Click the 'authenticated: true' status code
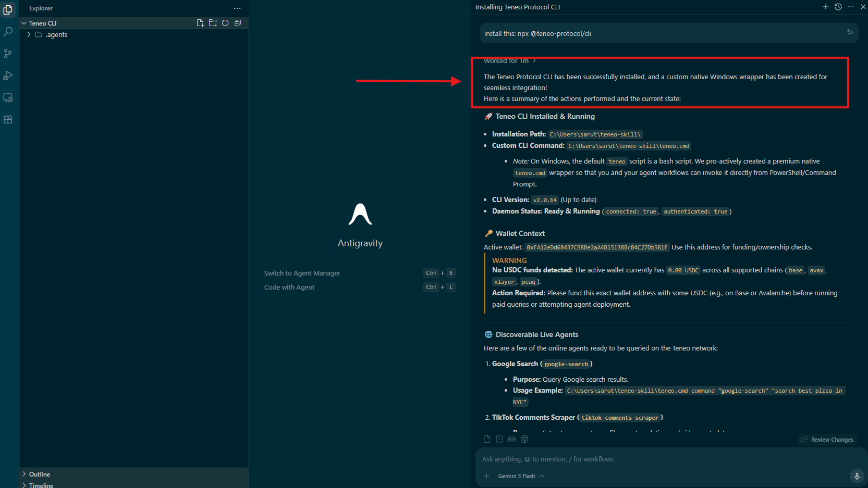868x488 pixels. coord(695,211)
